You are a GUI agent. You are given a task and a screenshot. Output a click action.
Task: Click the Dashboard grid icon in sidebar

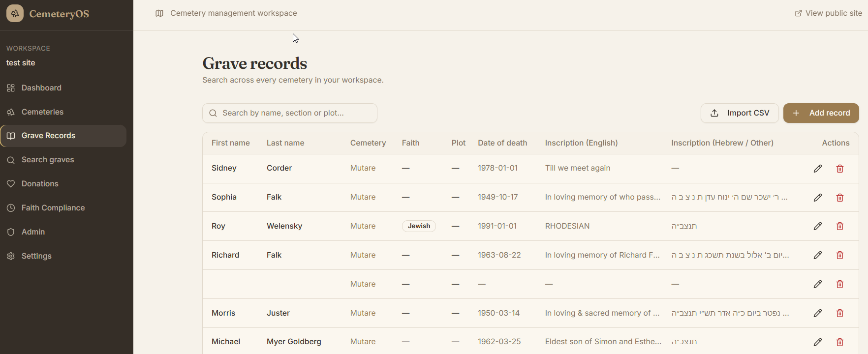[11, 88]
